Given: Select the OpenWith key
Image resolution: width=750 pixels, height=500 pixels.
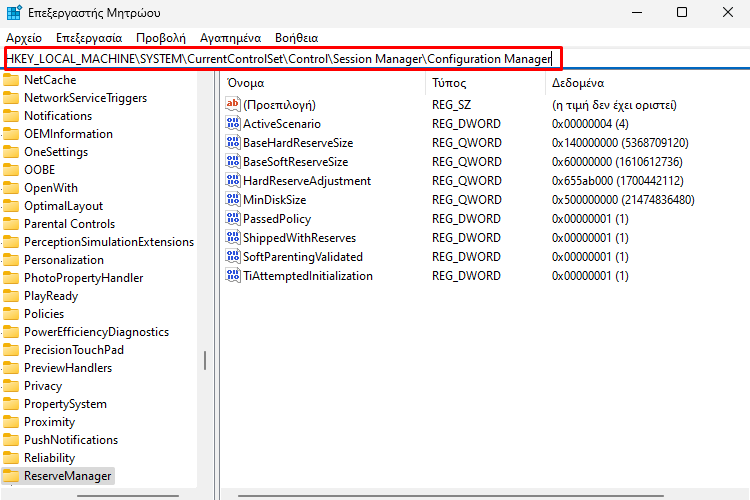Looking at the screenshot, I should pyautogui.click(x=51, y=188).
